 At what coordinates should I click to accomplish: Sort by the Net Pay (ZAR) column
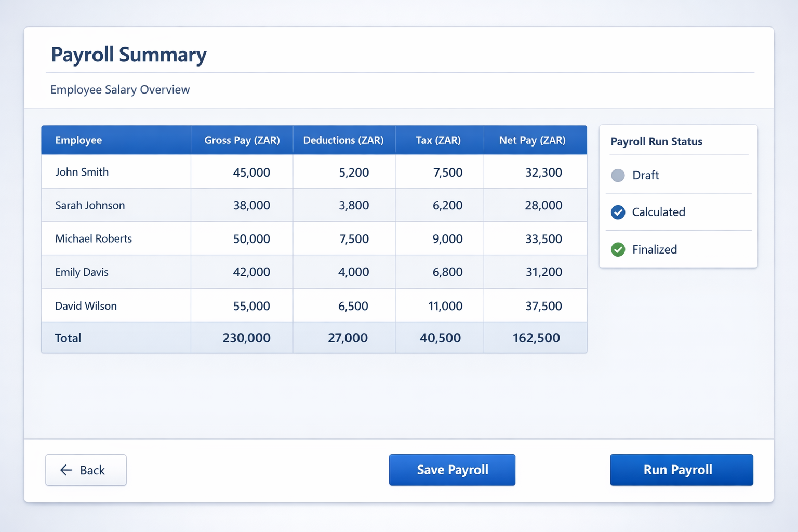coord(533,140)
